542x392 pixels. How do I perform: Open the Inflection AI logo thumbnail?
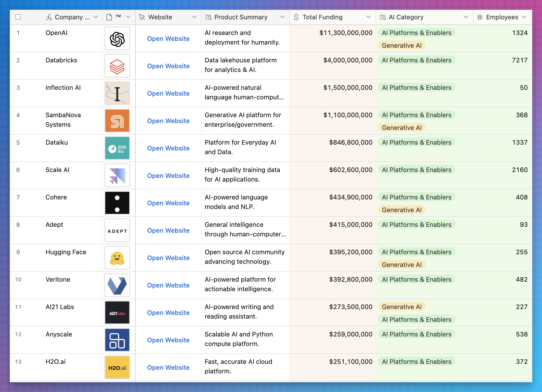(x=117, y=93)
